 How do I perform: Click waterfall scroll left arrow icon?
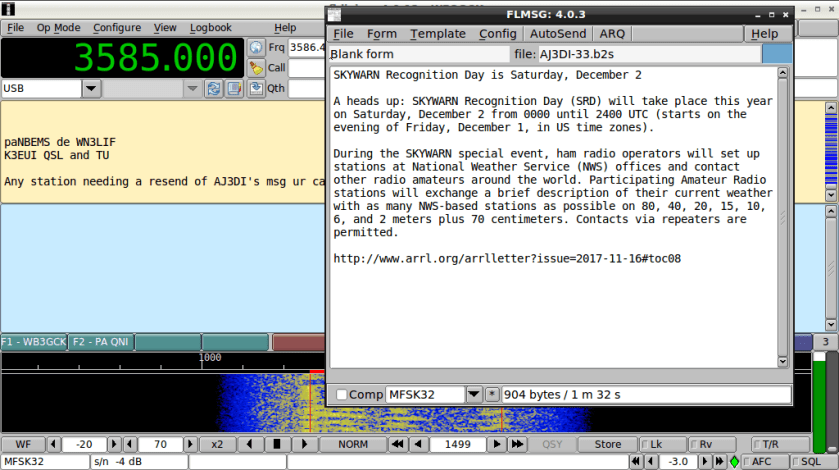coord(249,444)
